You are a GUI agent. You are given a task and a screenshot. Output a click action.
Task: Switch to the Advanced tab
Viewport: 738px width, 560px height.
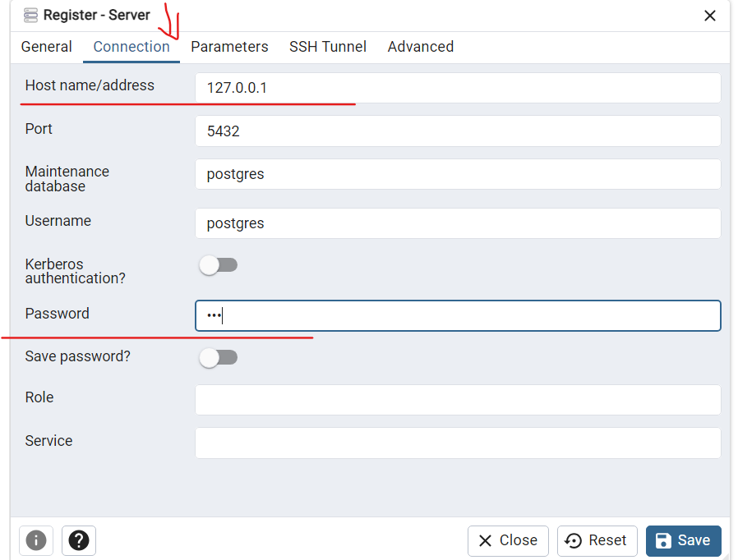420,47
